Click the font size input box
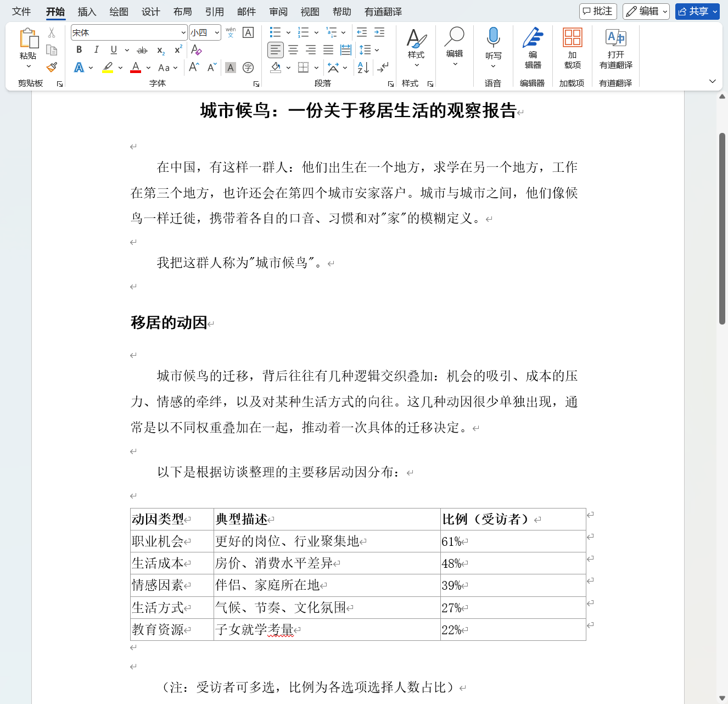 201,32
